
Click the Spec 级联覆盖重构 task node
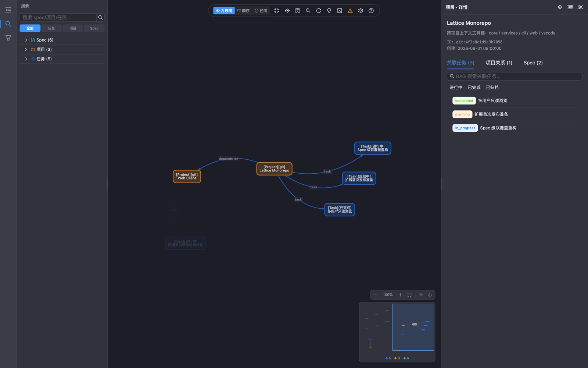(373, 148)
